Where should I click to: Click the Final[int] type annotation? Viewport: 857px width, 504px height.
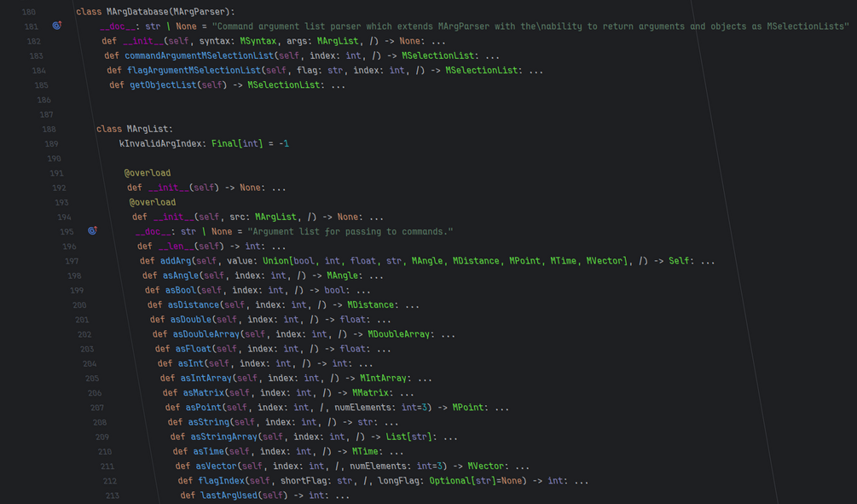click(x=237, y=144)
